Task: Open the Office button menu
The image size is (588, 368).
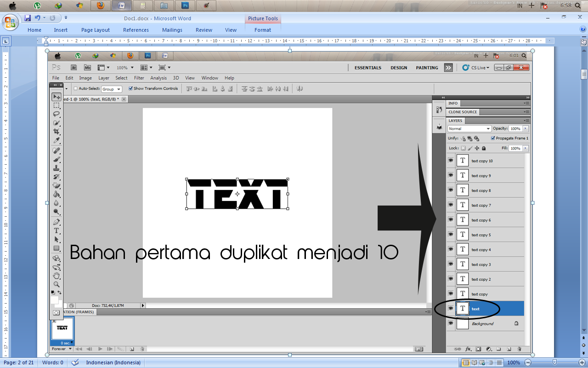Action: 10,22
